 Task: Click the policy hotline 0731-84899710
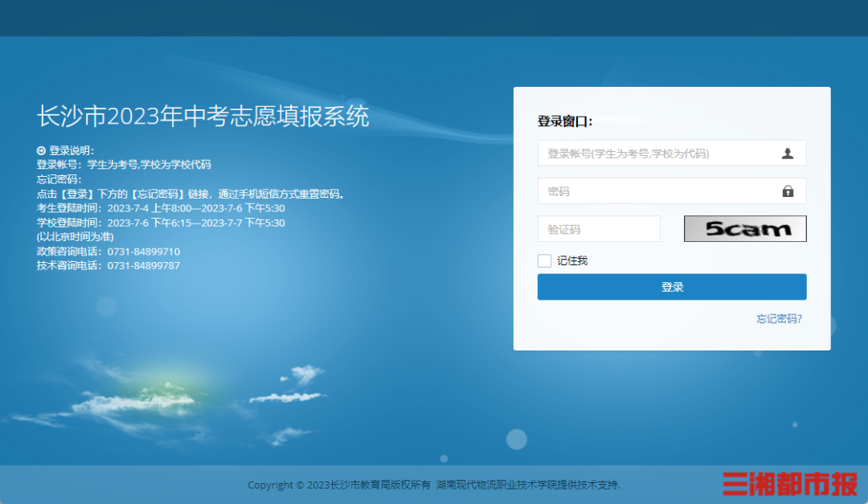[143, 252]
